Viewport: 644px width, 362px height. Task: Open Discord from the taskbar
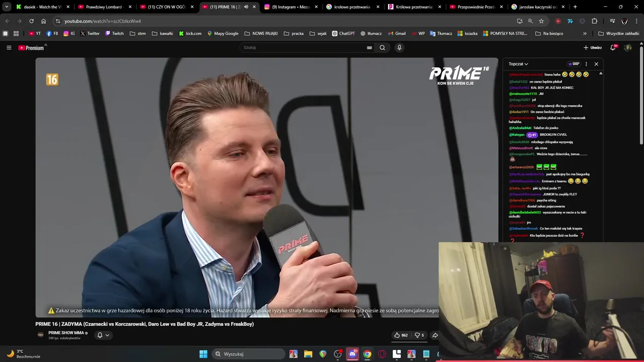coord(352,354)
